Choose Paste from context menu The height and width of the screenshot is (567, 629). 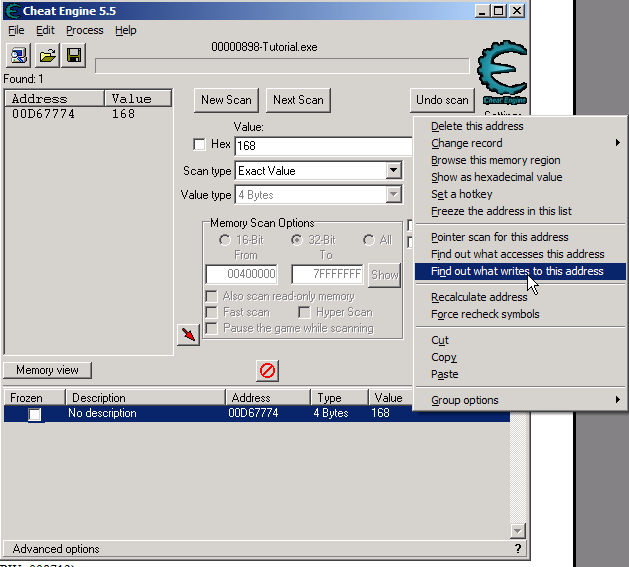pyautogui.click(x=520, y=374)
